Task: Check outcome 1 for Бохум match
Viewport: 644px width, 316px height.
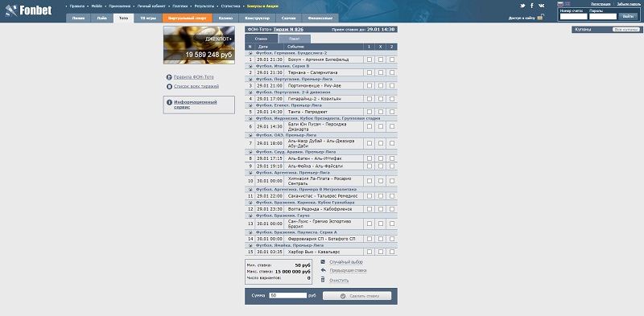Action: 369,60
